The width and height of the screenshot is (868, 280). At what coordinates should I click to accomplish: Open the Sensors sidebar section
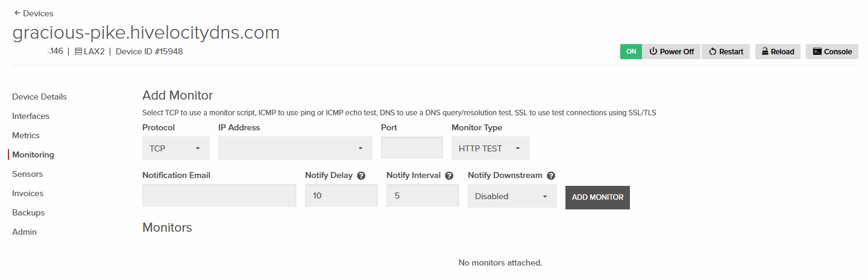27,174
